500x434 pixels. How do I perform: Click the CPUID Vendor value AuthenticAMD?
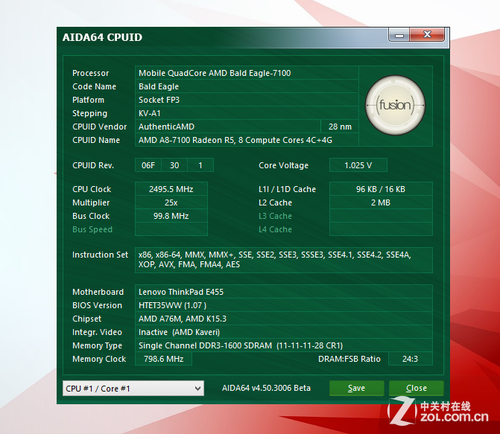[x=228, y=127]
